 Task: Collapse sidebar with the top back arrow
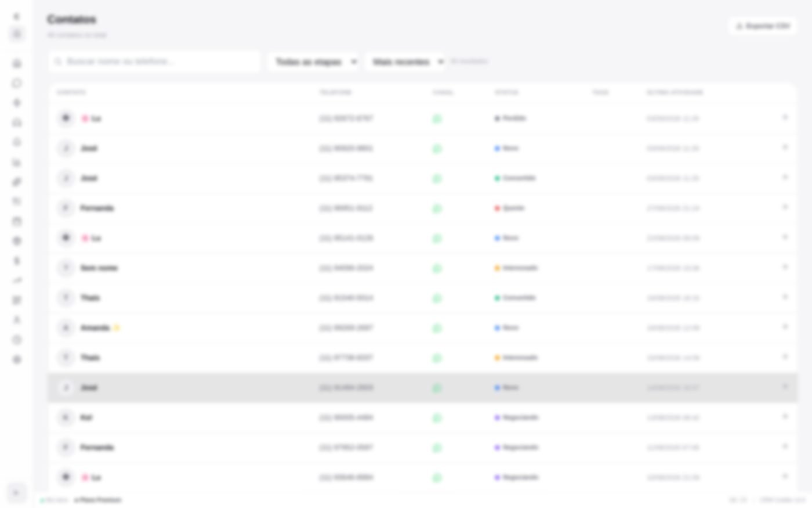click(x=16, y=16)
